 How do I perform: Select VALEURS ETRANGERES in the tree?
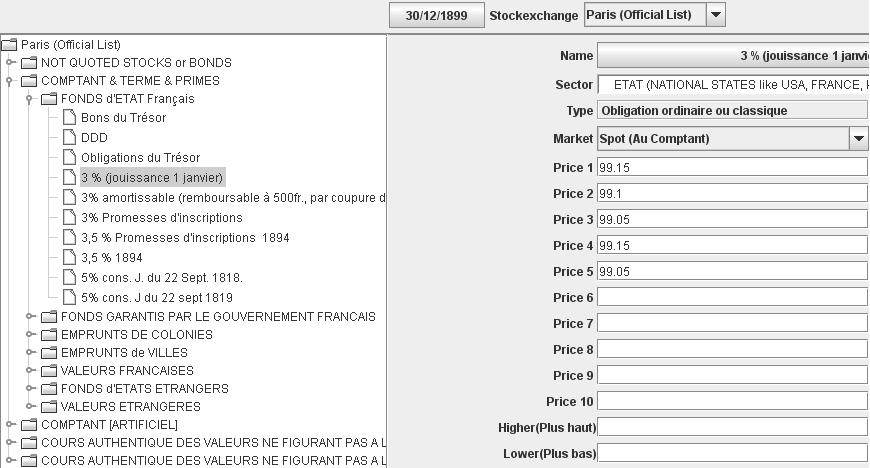130,407
